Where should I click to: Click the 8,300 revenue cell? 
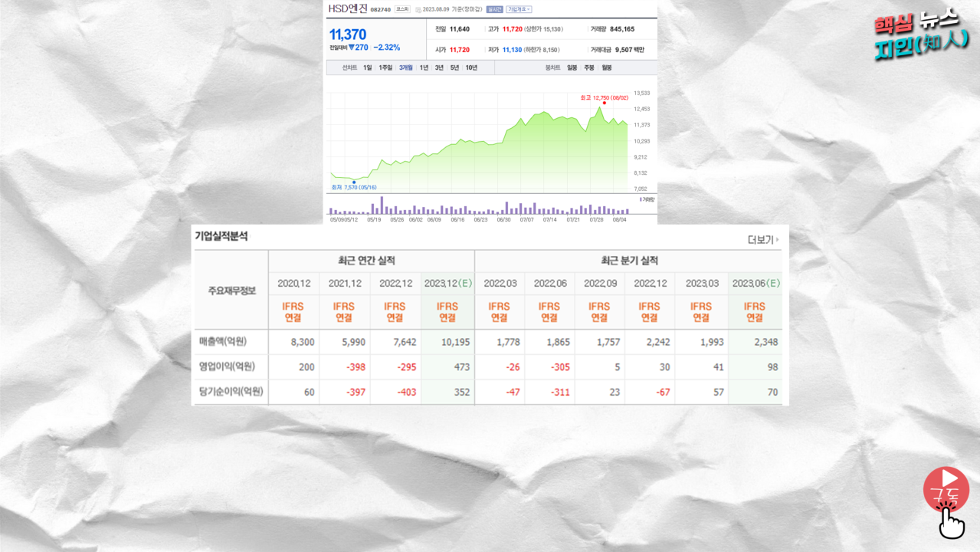click(x=303, y=342)
